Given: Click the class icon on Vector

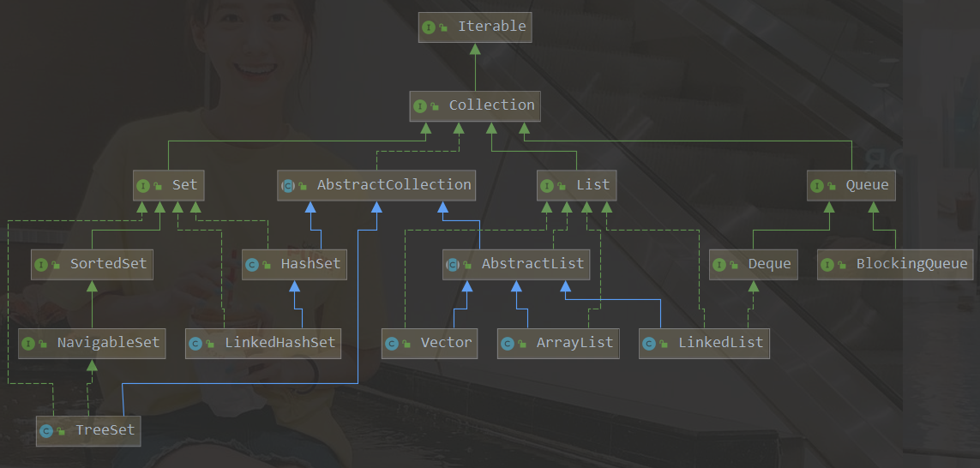Looking at the screenshot, I should pyautogui.click(x=392, y=344).
